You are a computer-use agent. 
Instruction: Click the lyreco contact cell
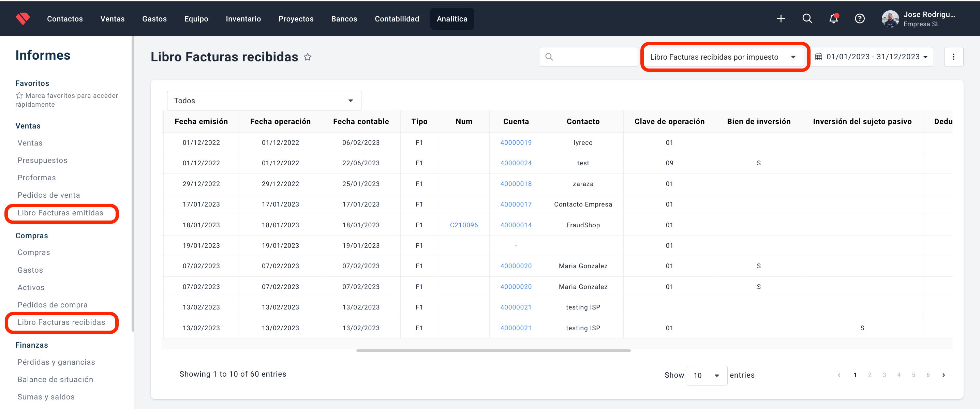[583, 142]
